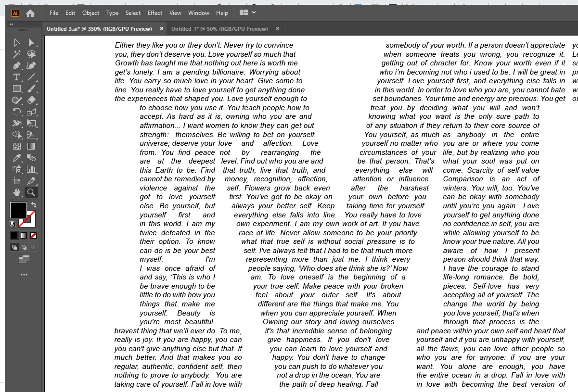Choose the Eraser tool
Image resolution: width=578 pixels, height=392 pixels.
click(x=31, y=100)
